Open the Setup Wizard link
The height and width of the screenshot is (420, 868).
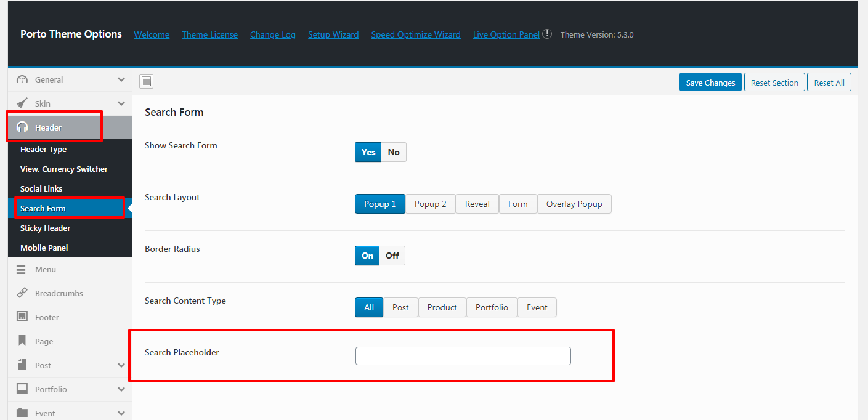(x=333, y=34)
